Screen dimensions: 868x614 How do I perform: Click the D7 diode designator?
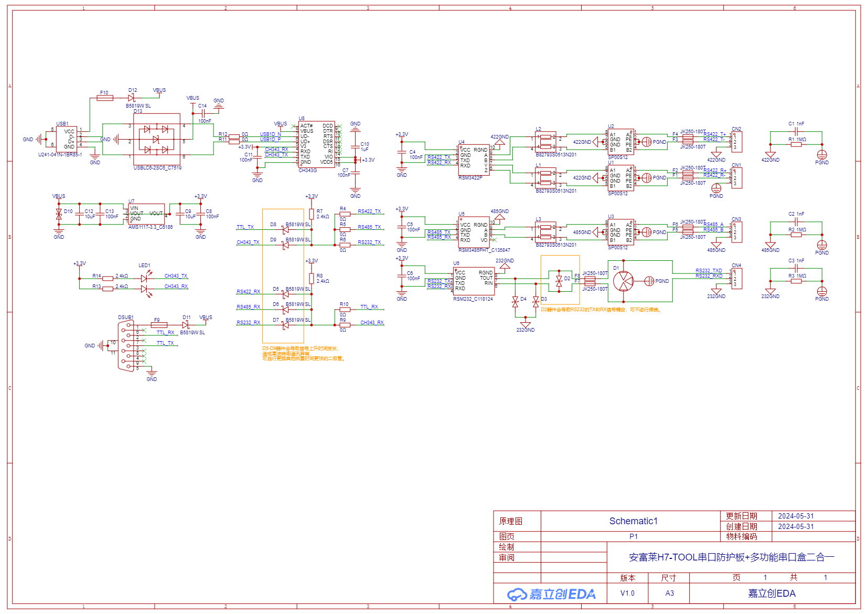coord(276,320)
